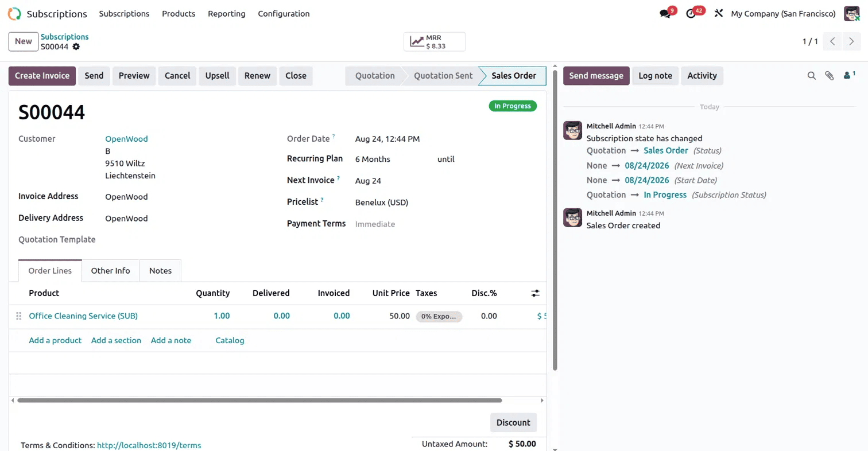Image resolution: width=868 pixels, height=451 pixels.
Task: Click the Renew button
Action: pos(258,76)
